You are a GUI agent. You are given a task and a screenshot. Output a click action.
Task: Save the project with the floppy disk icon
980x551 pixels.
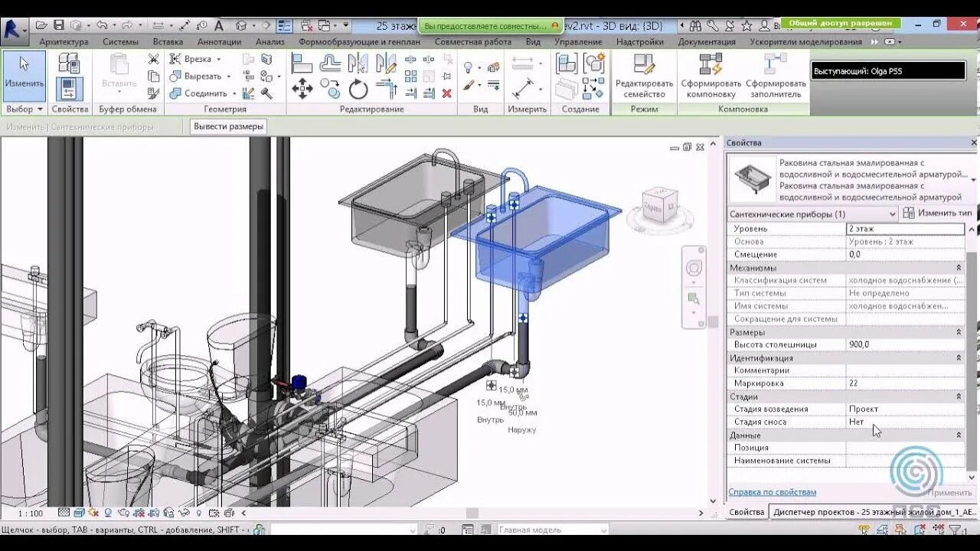click(x=58, y=25)
